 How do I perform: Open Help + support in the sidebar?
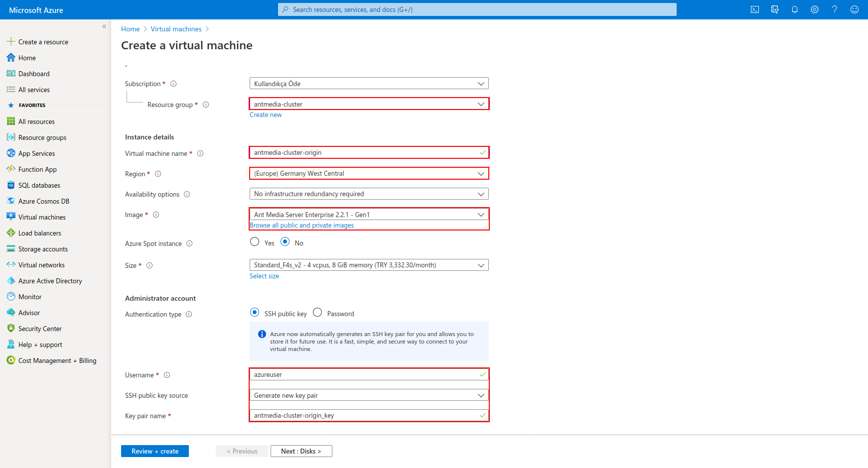point(40,345)
